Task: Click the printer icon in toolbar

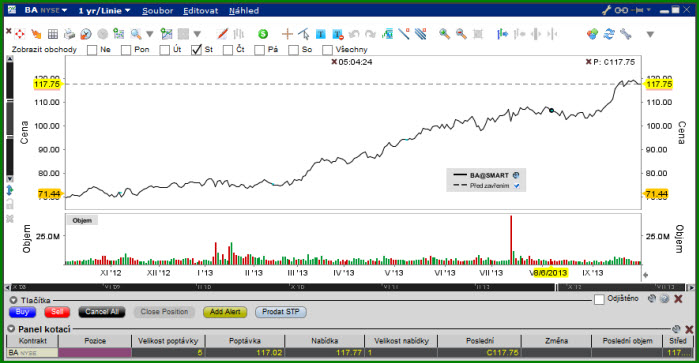Action: click(x=69, y=34)
